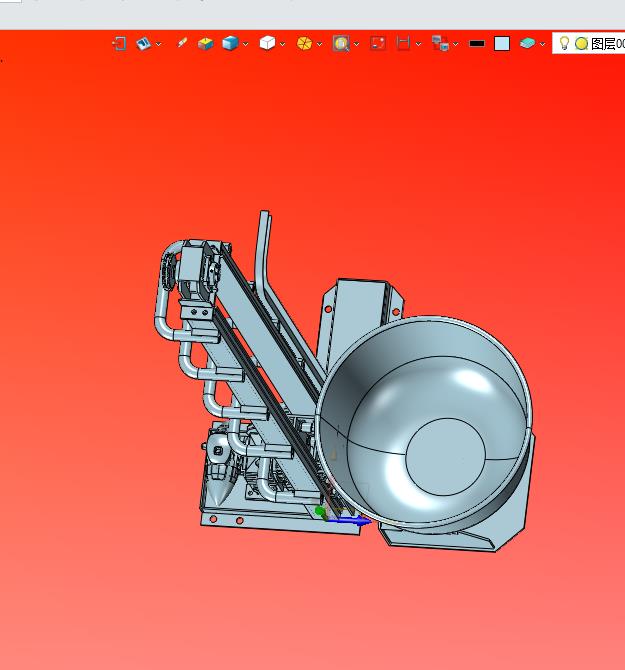Click the magnifier zoom icon

pyautogui.click(x=341, y=44)
